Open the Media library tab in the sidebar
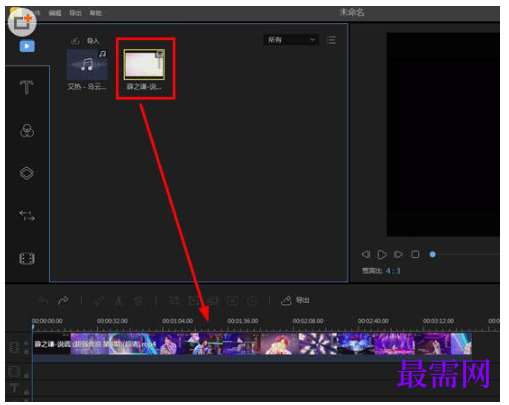This screenshot has width=509, height=405. (27, 46)
